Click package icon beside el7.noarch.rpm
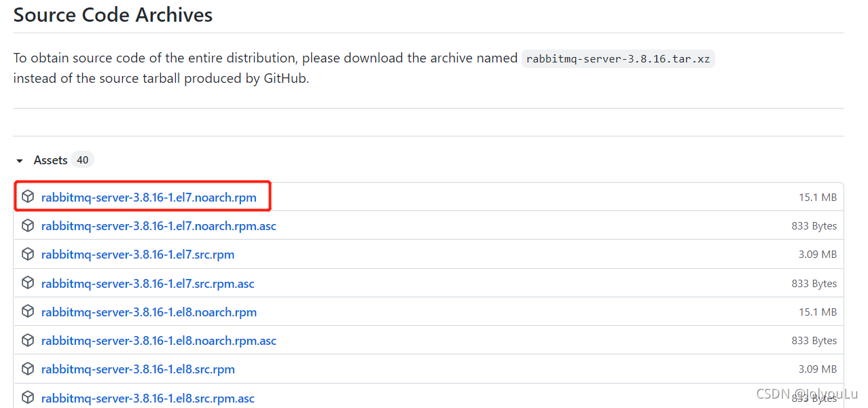This screenshot has height=408, width=868. pos(28,197)
